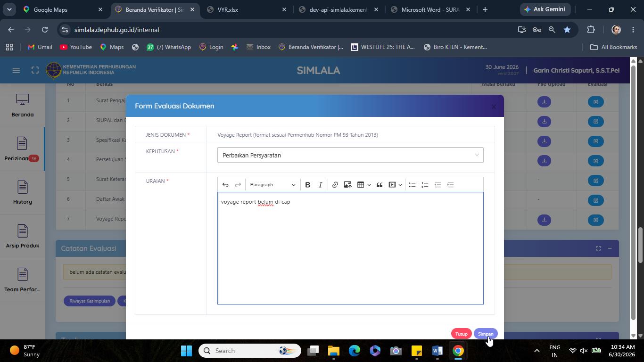
Task: Toggle fullscreen mode icon in header
Action: pyautogui.click(x=35, y=70)
